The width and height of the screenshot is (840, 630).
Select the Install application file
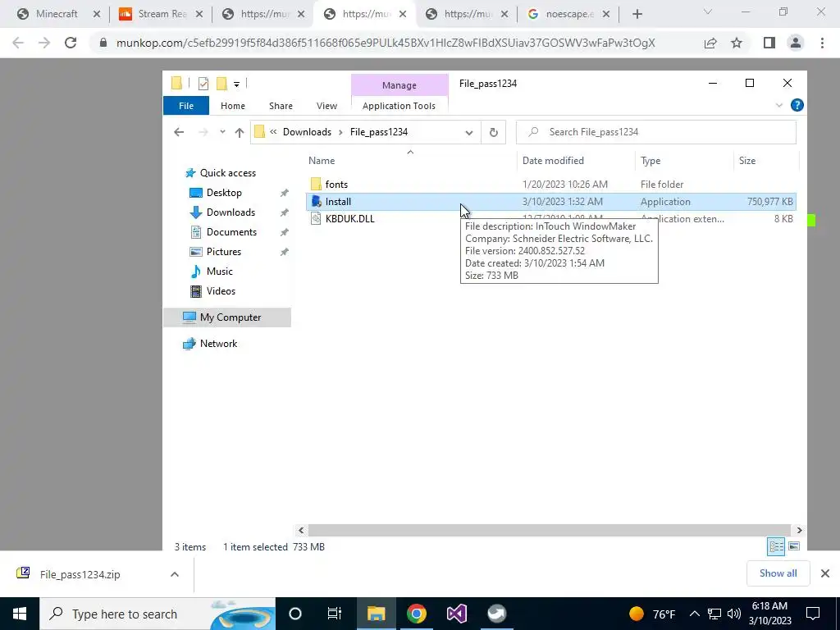(550, 202)
